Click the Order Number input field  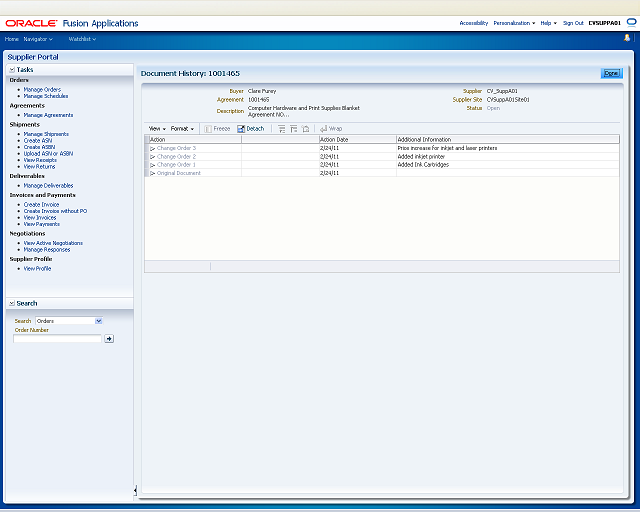coord(57,338)
